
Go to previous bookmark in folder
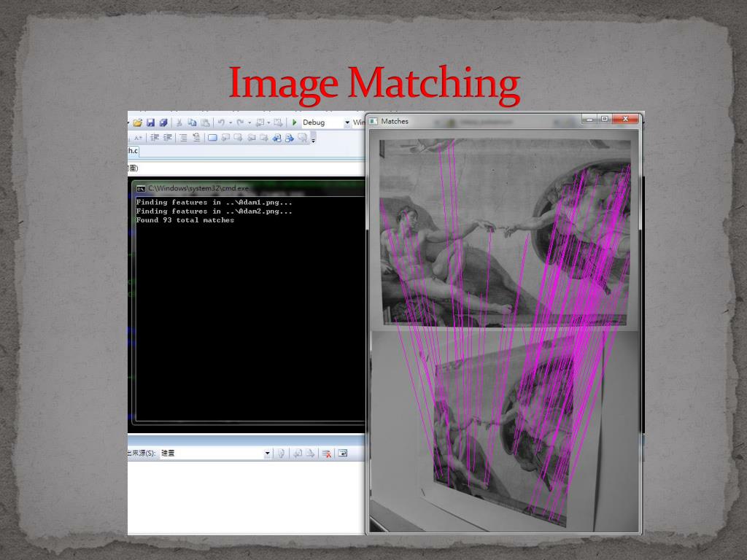coord(251,138)
